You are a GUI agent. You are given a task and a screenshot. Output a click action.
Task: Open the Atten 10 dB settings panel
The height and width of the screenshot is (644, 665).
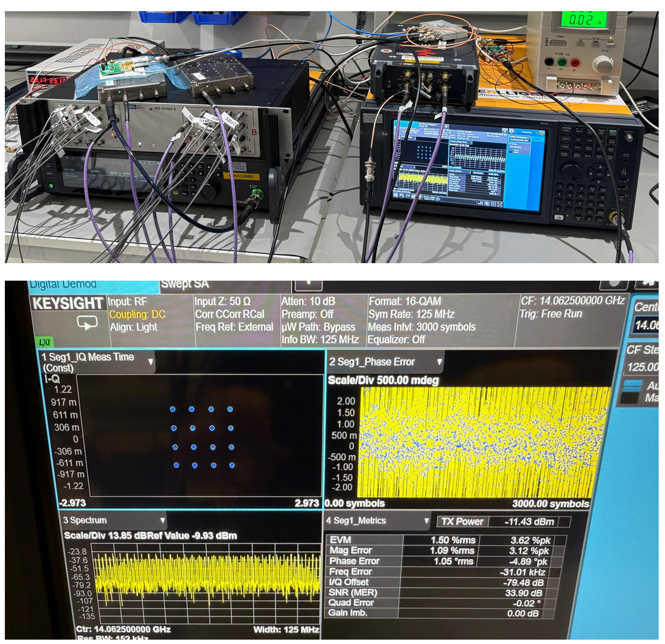point(319,320)
